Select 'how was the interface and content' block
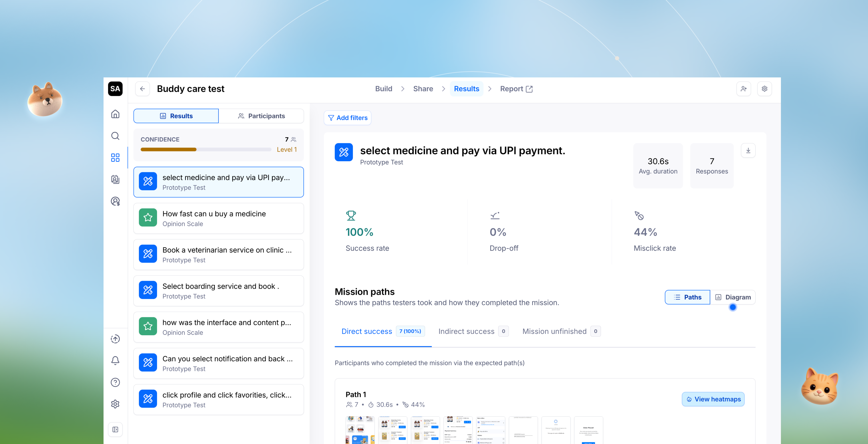 pos(218,327)
